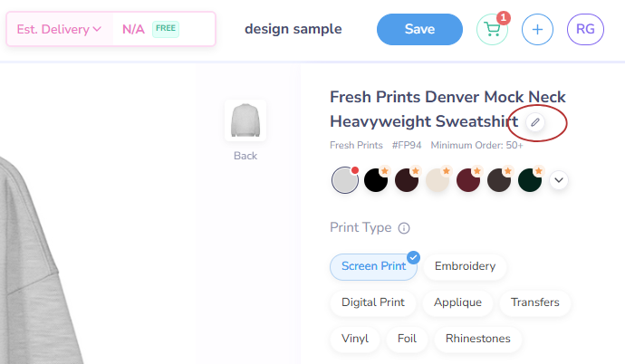Select Screen Print print type
The image size is (625, 364).
point(373,266)
